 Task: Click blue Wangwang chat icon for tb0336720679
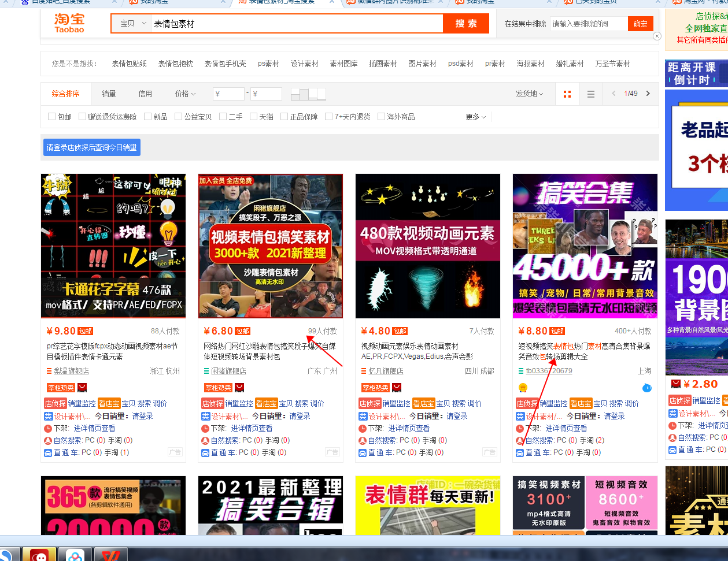[x=647, y=388]
